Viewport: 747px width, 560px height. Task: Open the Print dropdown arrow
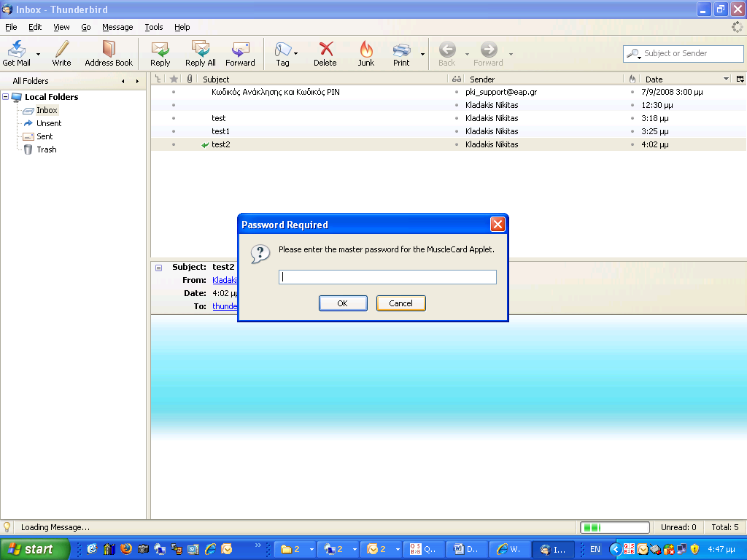[x=422, y=54]
